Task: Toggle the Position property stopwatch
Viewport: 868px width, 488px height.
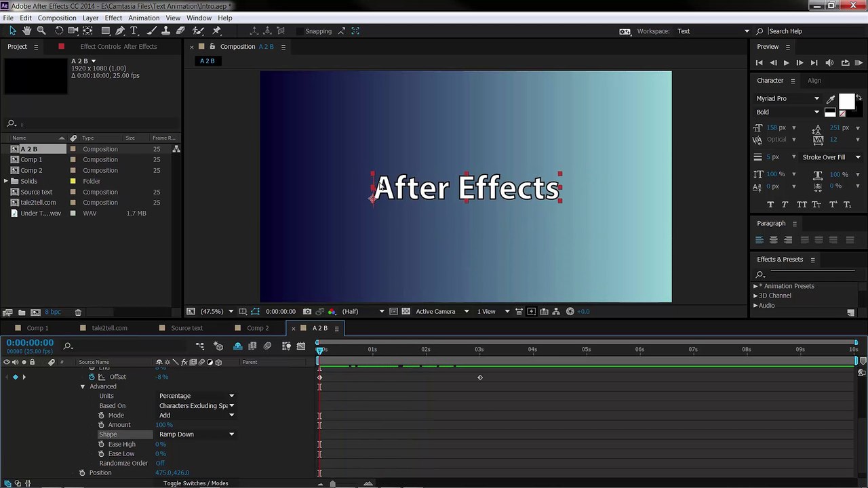Action: [82, 472]
